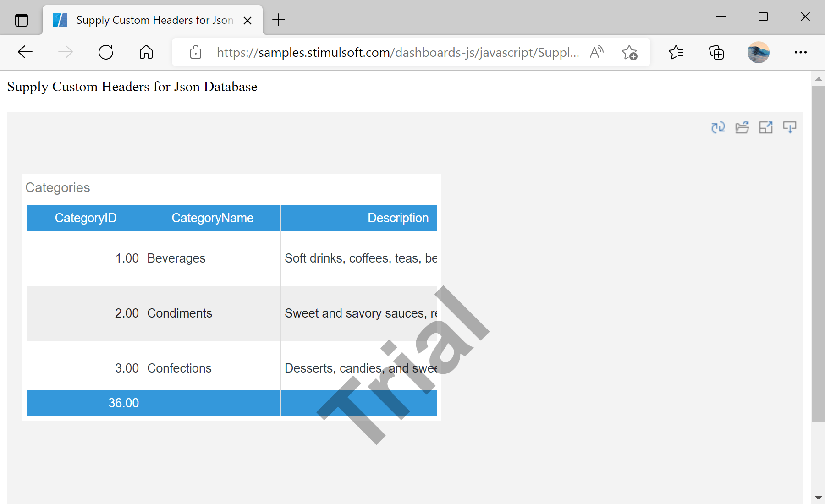
Task: Open the profile avatar menu
Action: 759,52
